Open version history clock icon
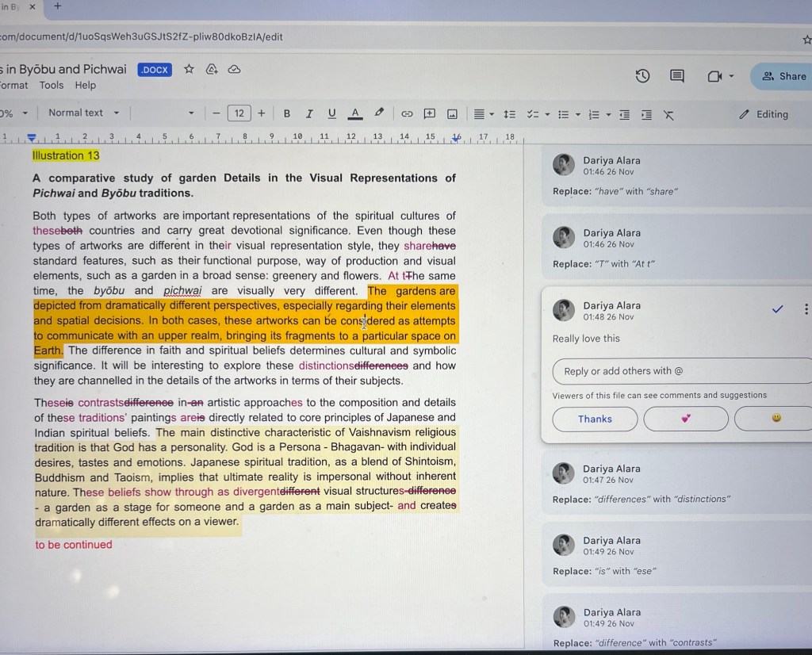The height and width of the screenshot is (655, 812). click(x=642, y=76)
